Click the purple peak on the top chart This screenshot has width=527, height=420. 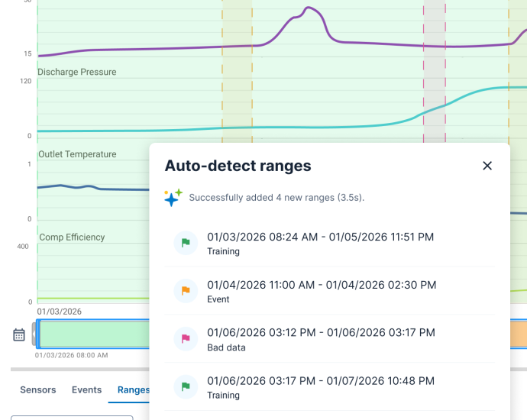pyautogui.click(x=309, y=9)
